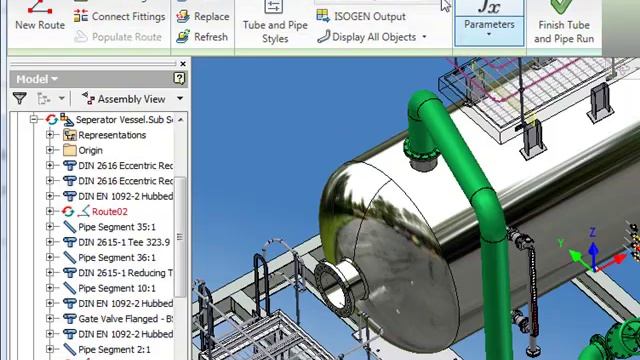Click the Refresh icon
This screenshot has width=640, height=360.
pos(183,37)
